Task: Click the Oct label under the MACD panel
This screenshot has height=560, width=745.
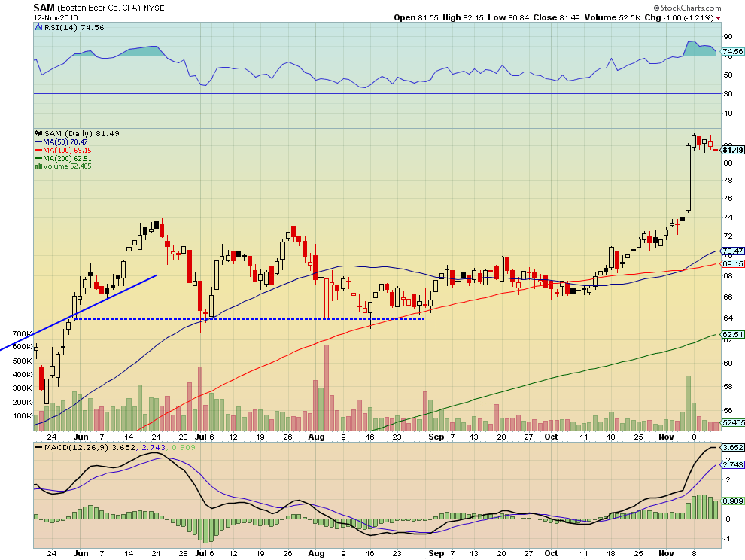Action: coord(551,553)
